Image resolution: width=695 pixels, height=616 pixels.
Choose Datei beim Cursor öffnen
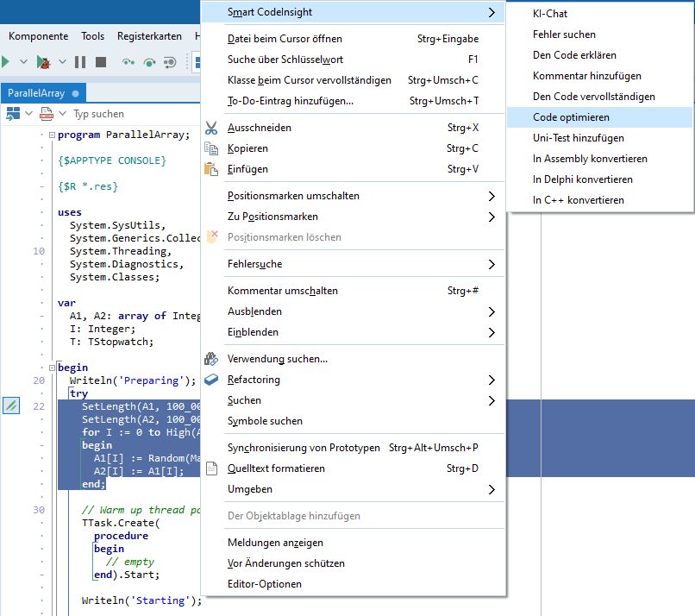pos(353,39)
